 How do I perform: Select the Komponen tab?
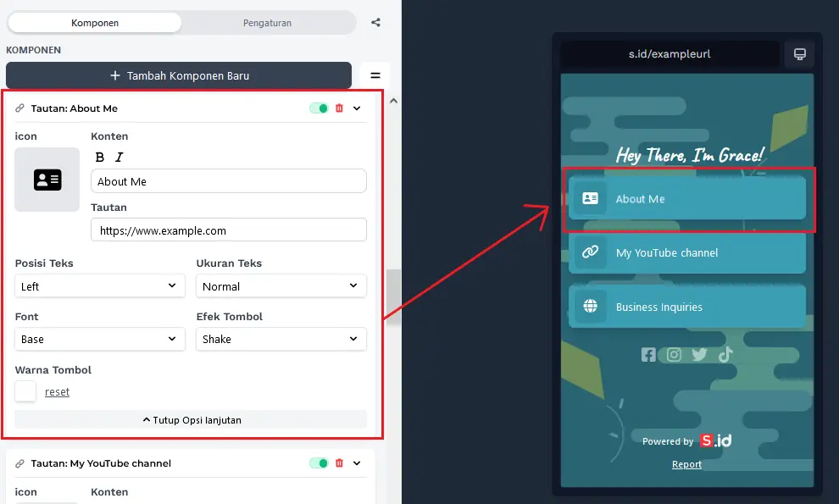tap(94, 23)
